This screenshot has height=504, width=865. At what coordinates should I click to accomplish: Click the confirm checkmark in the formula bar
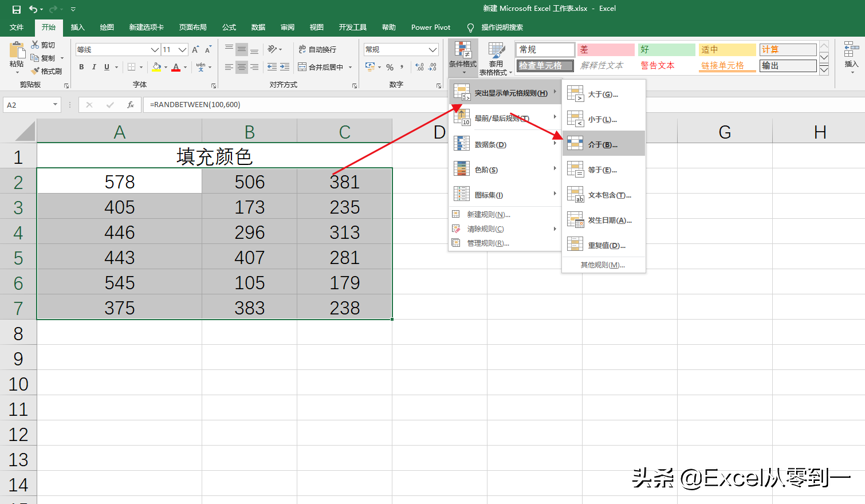tap(110, 105)
